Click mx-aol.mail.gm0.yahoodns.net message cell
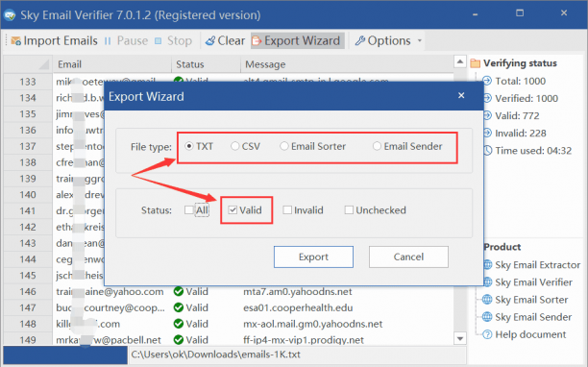 [313, 324]
